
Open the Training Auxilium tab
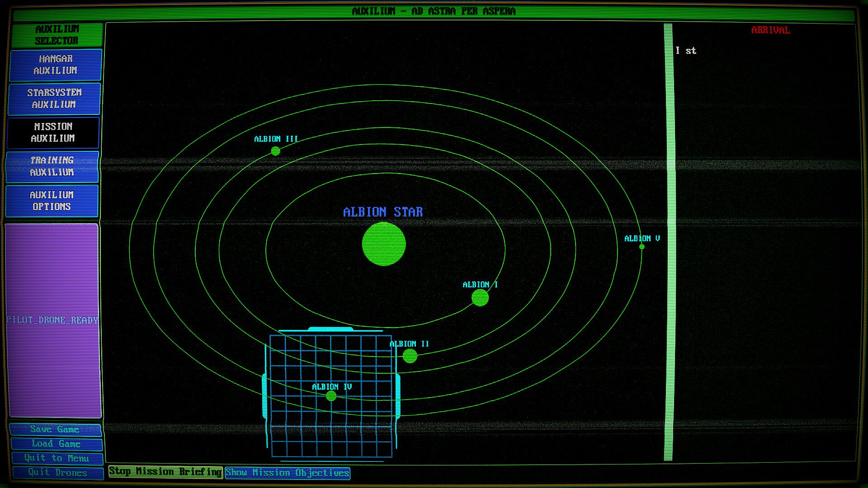click(52, 166)
